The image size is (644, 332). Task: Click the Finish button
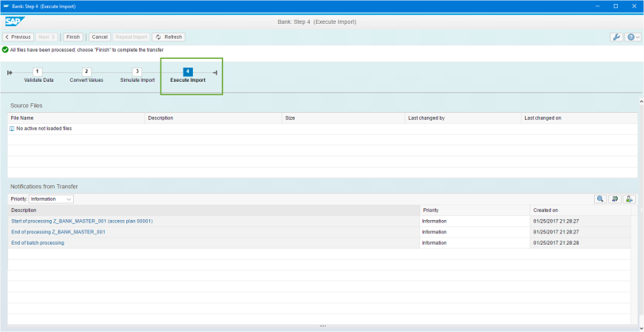pyautogui.click(x=73, y=37)
